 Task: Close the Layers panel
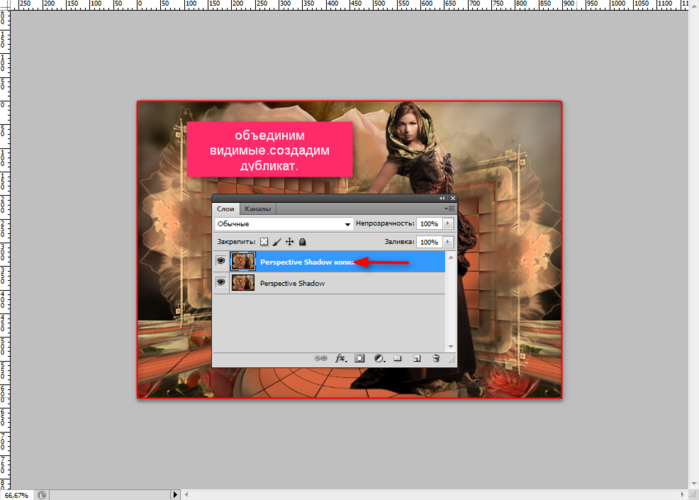(452, 198)
